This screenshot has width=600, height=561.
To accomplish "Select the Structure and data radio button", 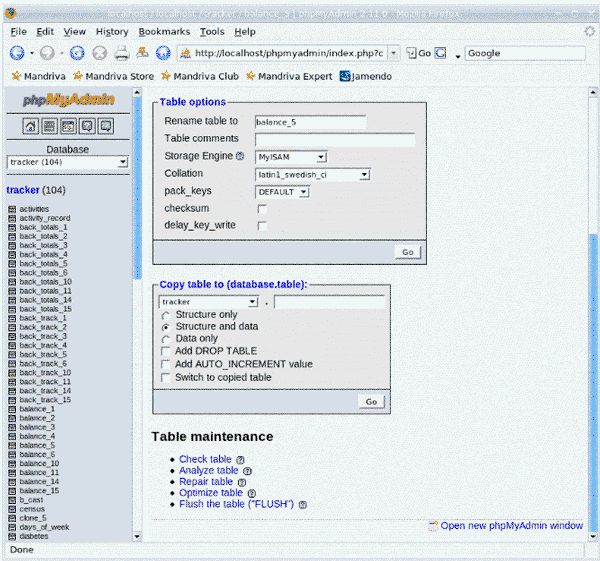I will 166,328.
